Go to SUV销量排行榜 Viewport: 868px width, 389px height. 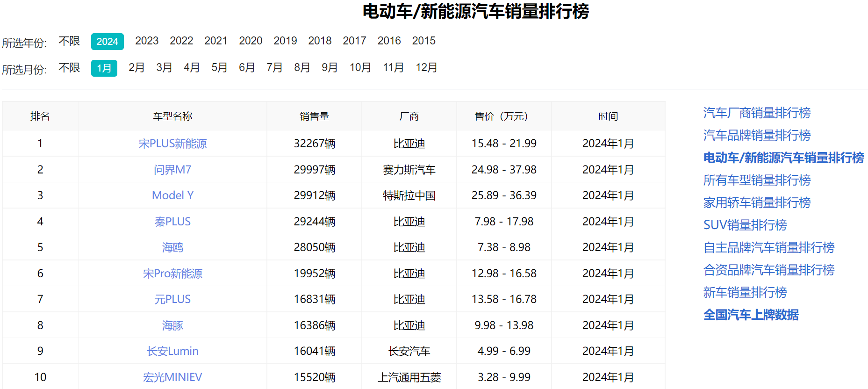coord(745,225)
